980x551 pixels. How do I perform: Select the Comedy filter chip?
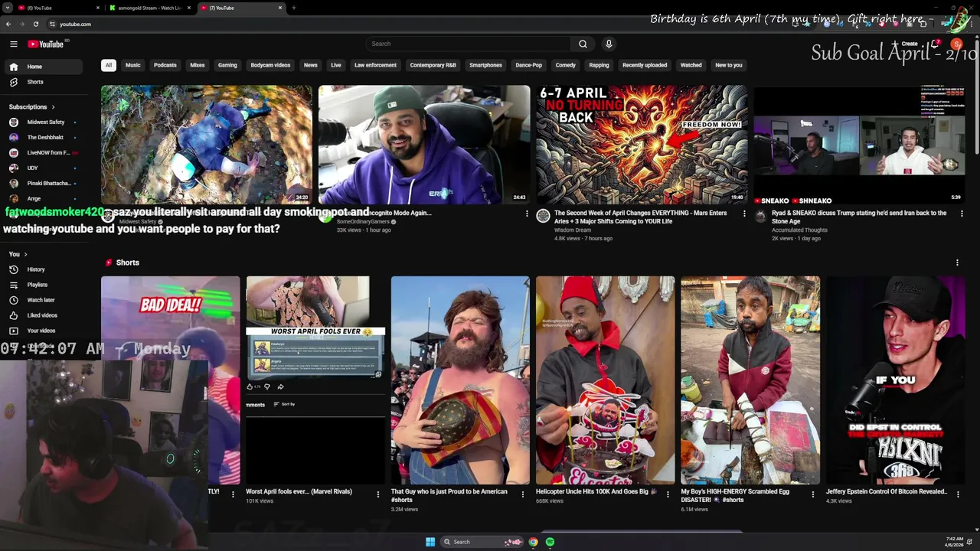click(x=566, y=65)
